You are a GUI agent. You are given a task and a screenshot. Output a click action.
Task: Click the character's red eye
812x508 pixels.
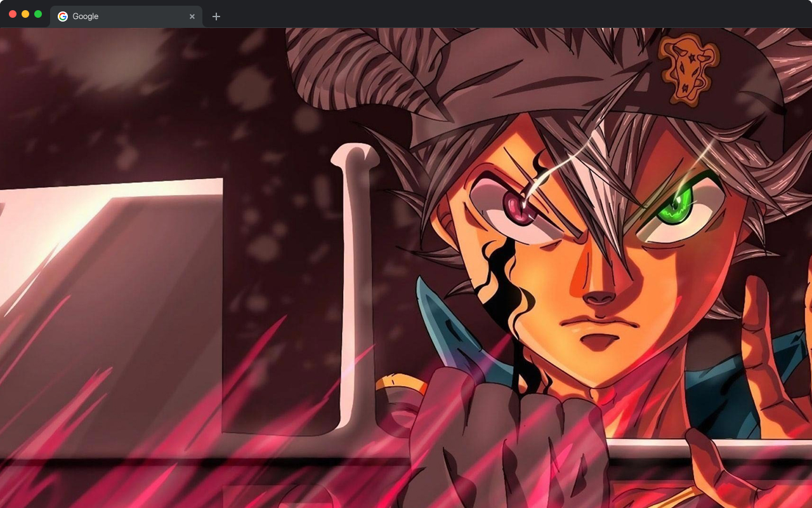(518, 206)
